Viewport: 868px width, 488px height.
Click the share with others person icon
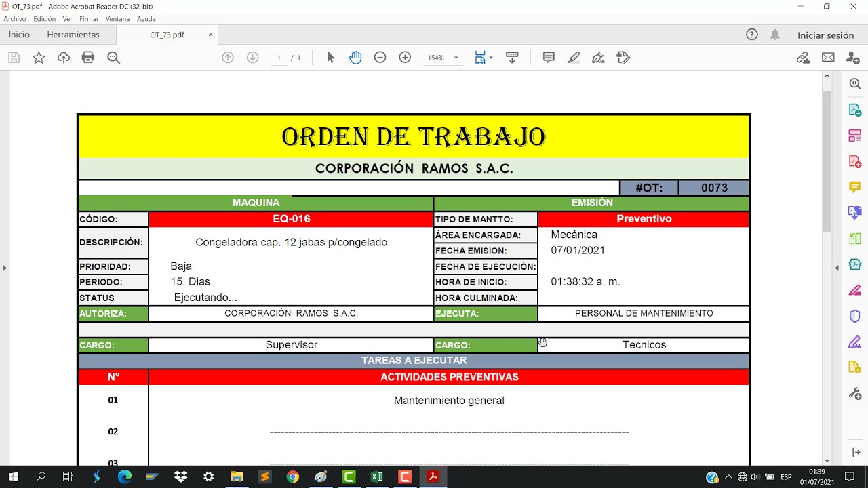click(x=853, y=58)
